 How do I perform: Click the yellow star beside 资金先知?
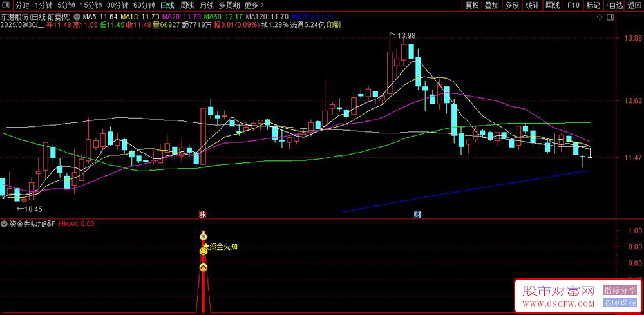206,247
